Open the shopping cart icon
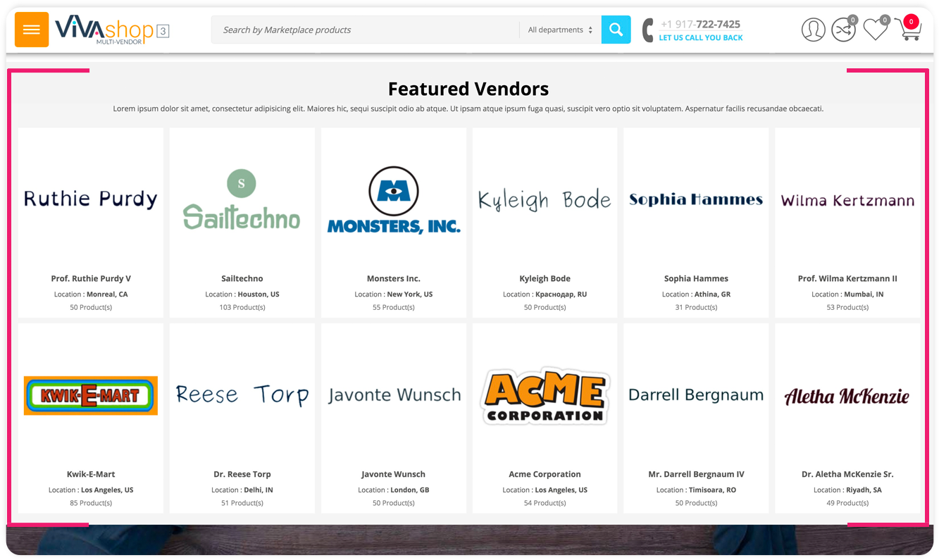 907,30
